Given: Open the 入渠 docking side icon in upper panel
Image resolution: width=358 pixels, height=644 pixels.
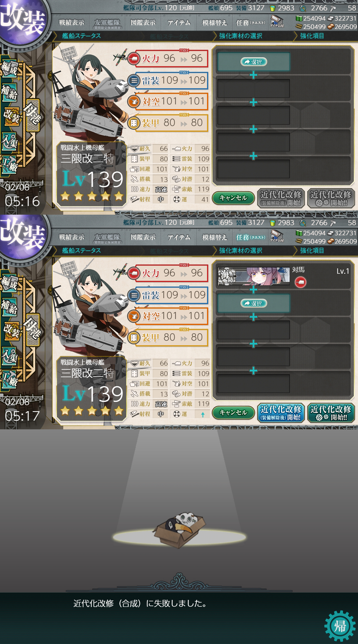Looking at the screenshot, I should 10,141.
